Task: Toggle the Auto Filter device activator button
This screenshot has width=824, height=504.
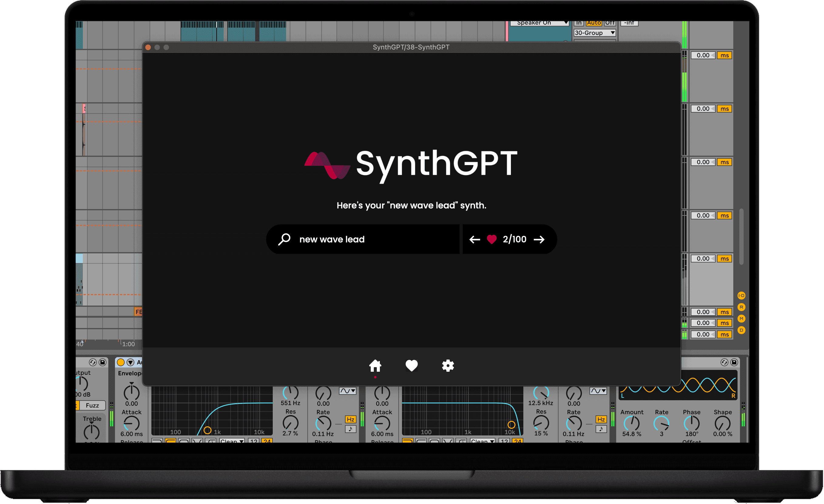Action: (x=121, y=362)
